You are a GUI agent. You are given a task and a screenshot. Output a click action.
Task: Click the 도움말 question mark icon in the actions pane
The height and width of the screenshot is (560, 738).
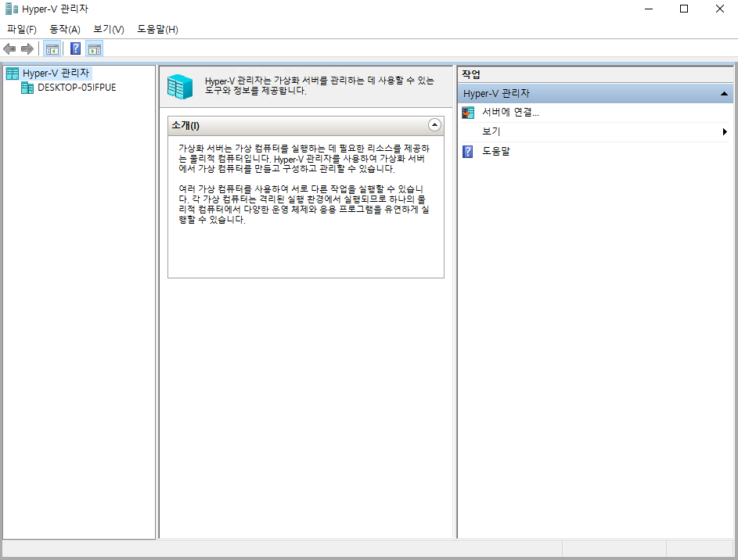coord(468,152)
